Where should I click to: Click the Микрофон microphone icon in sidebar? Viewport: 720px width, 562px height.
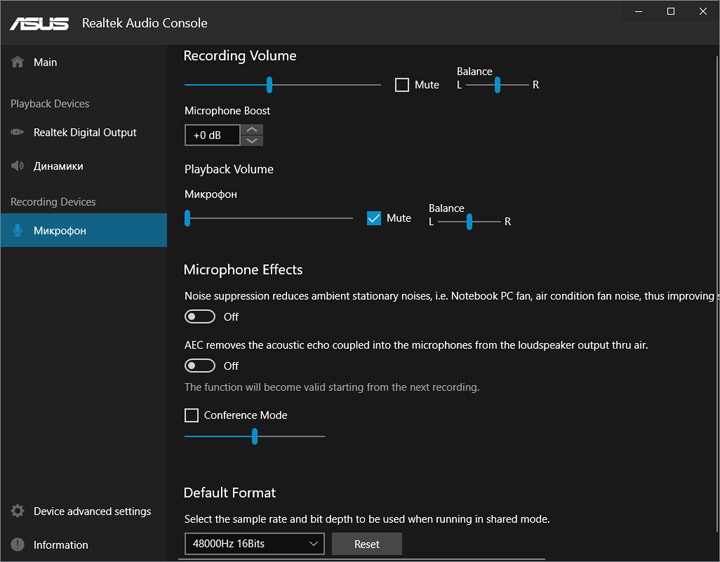[x=17, y=231]
